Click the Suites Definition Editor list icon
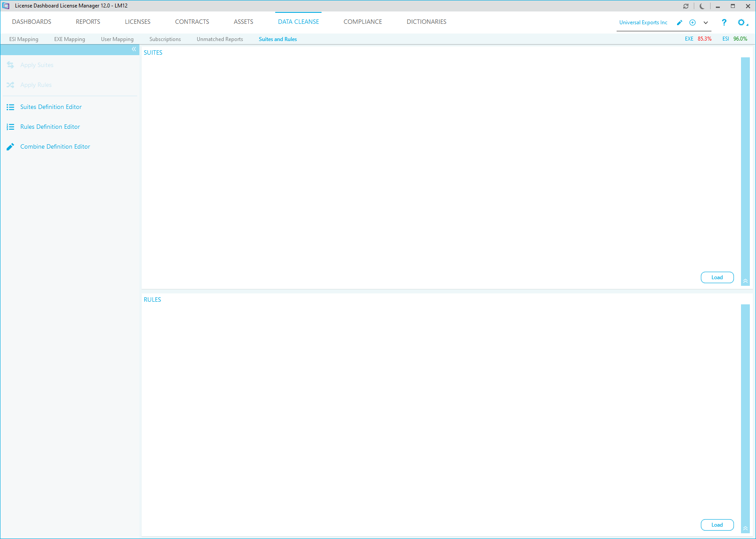 [x=11, y=107]
